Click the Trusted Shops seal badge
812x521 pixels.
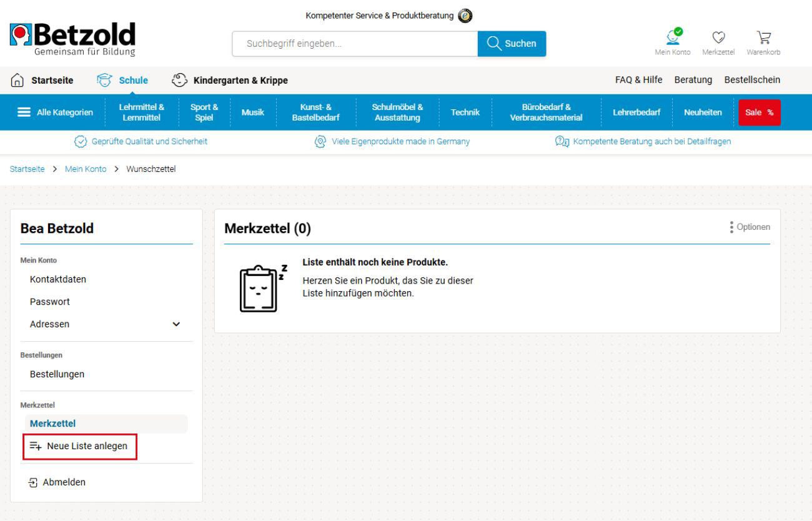pyautogui.click(x=465, y=16)
